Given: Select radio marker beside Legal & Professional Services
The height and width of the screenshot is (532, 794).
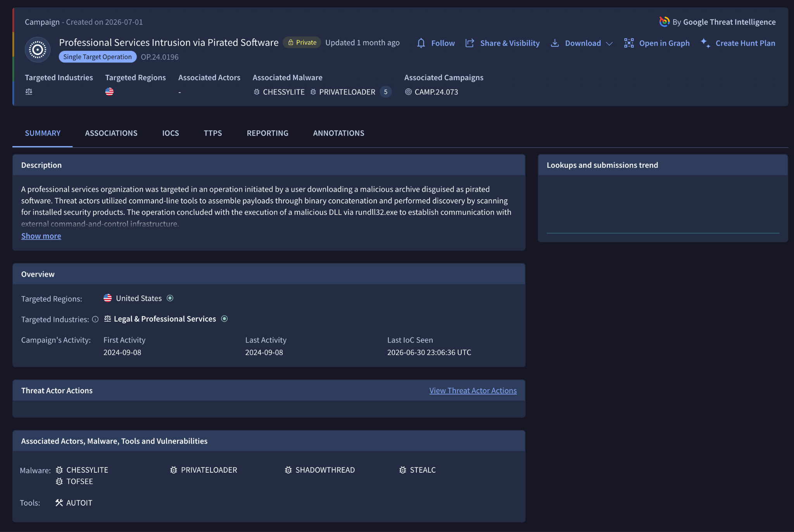Looking at the screenshot, I should [x=224, y=319].
